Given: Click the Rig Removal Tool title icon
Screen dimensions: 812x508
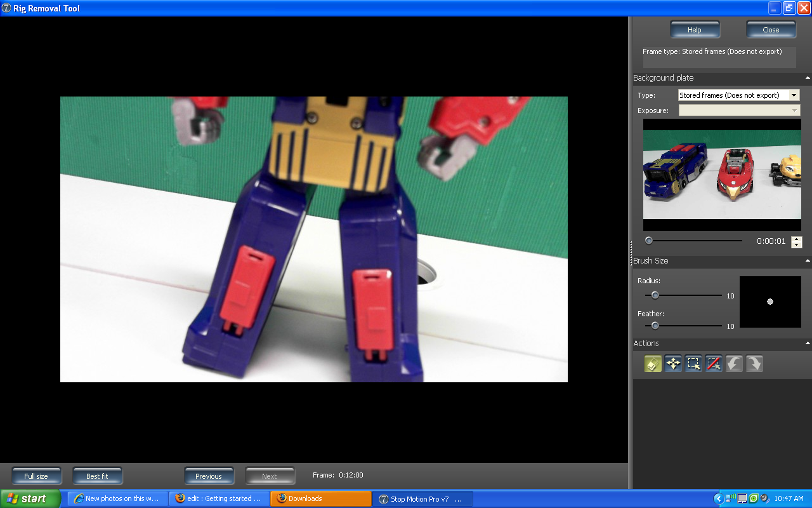Looking at the screenshot, I should [6, 8].
